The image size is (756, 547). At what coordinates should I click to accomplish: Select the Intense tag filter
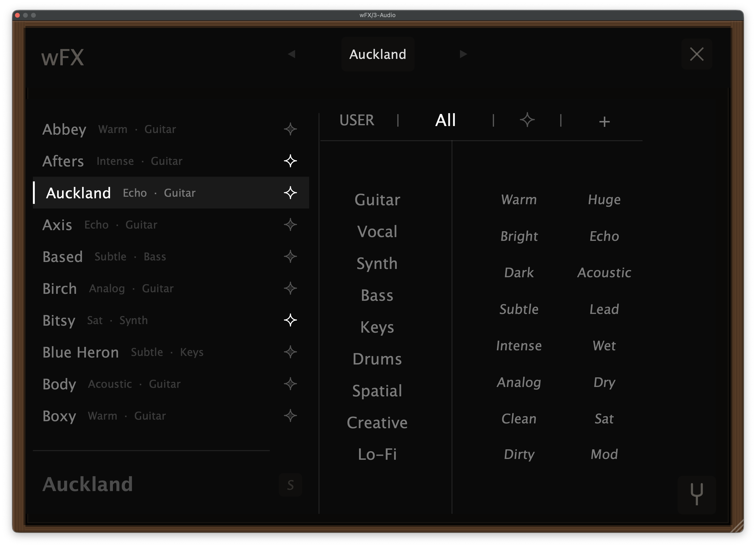pyautogui.click(x=519, y=345)
